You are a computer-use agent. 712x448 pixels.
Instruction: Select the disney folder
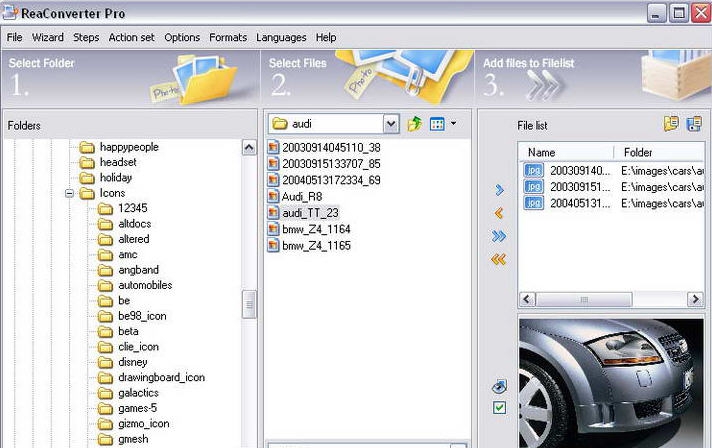coord(133,362)
